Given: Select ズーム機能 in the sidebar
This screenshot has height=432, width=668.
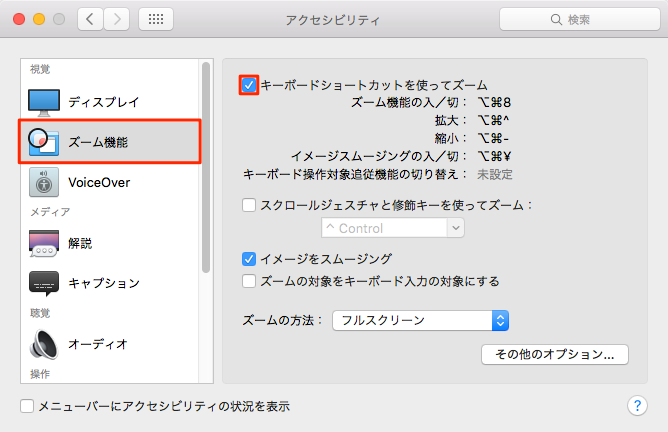Looking at the screenshot, I should coord(109,142).
